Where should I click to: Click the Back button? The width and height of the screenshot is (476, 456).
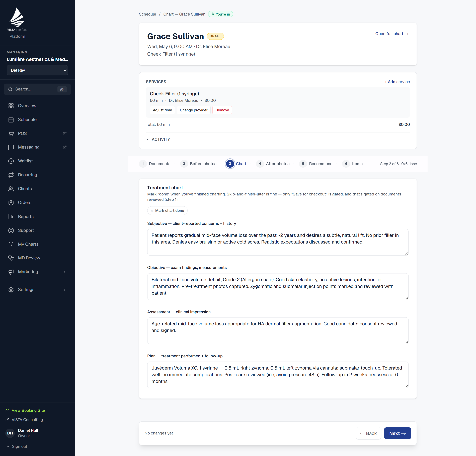368,433
